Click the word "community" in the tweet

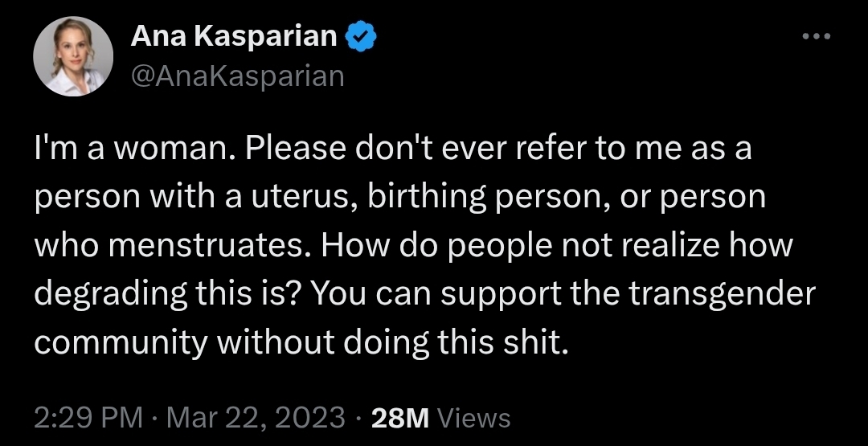point(119,342)
